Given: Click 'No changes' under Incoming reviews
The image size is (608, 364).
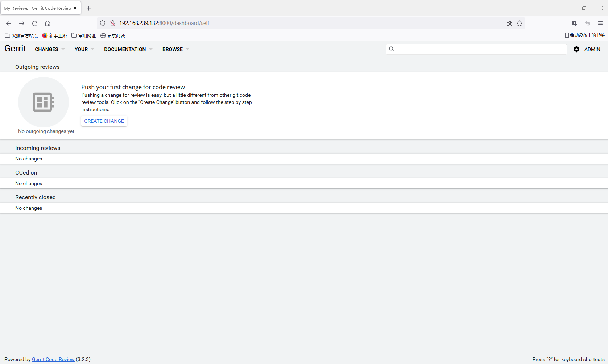Looking at the screenshot, I should click(x=29, y=159).
